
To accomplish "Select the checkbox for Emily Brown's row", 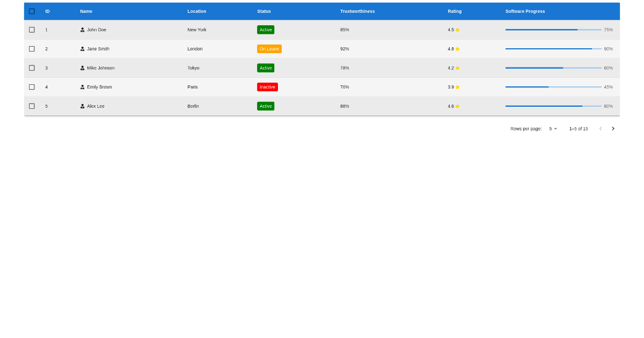I will point(31,86).
